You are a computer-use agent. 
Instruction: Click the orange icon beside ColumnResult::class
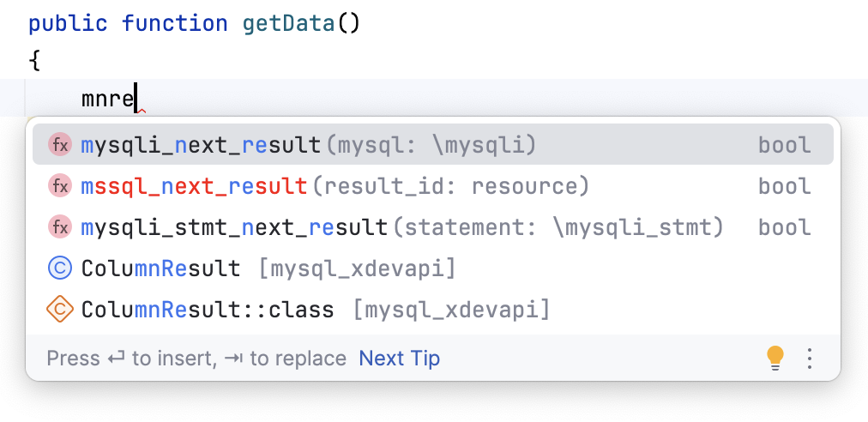[x=60, y=309]
